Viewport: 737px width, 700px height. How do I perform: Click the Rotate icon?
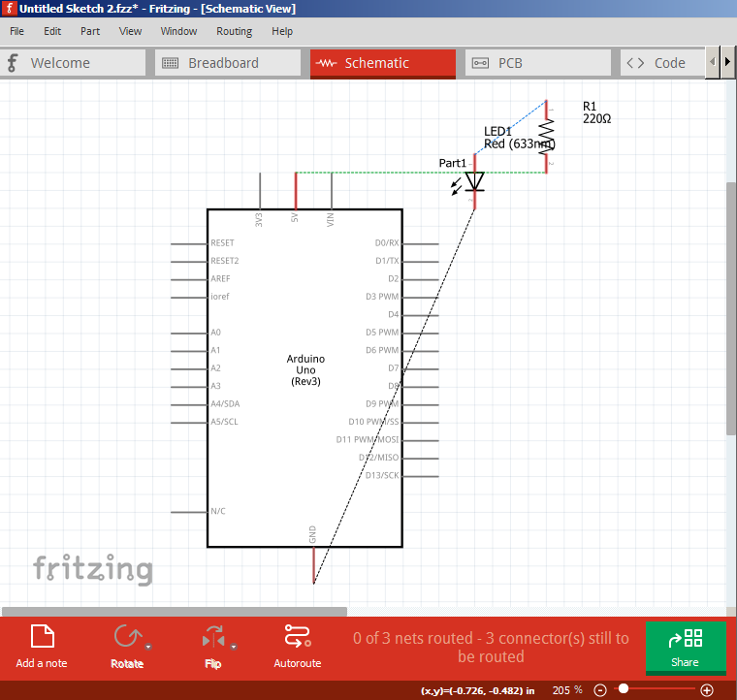tap(127, 637)
